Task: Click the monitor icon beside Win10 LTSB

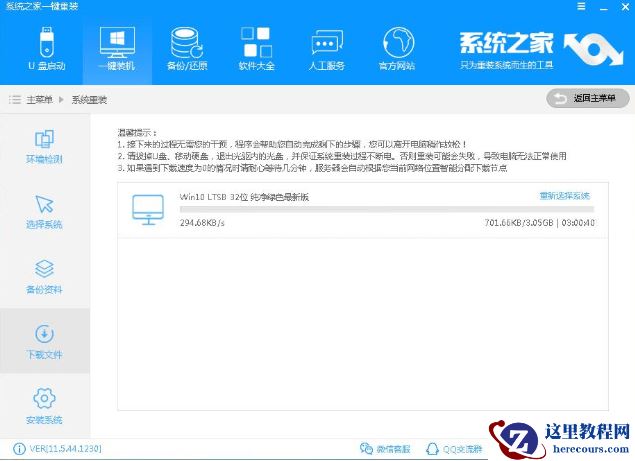Action: (x=148, y=209)
